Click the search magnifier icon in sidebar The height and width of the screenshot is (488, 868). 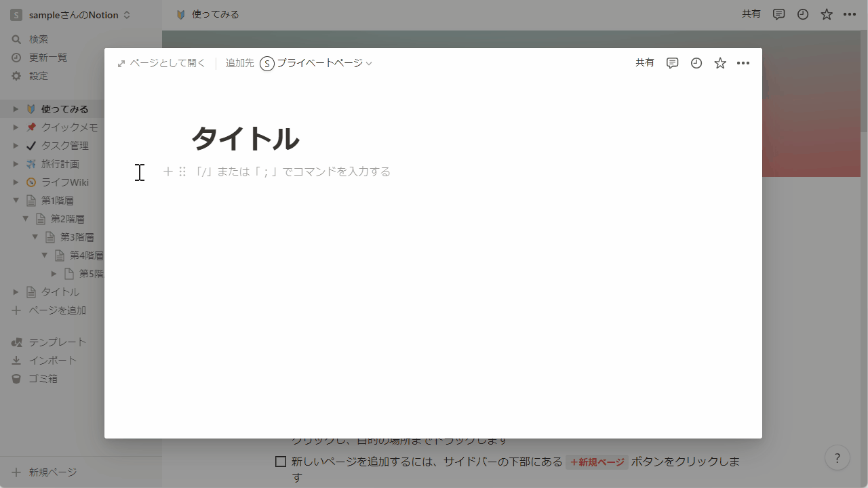(17, 39)
